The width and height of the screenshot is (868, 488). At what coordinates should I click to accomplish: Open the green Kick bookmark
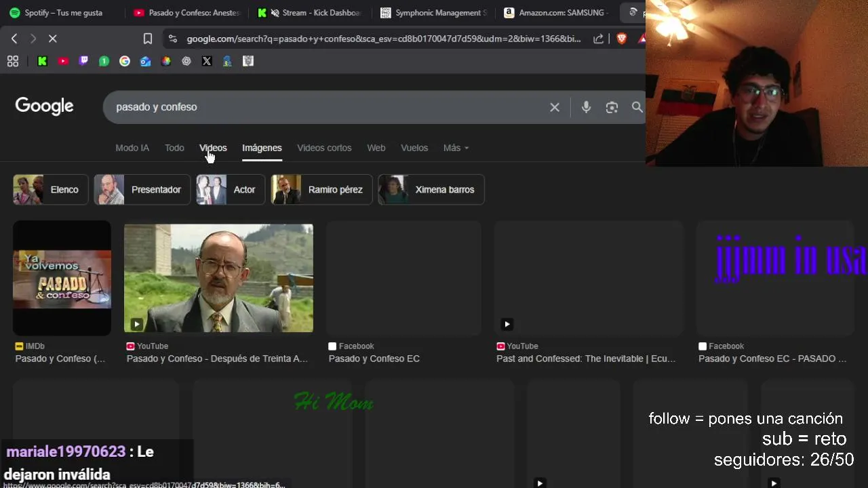42,61
